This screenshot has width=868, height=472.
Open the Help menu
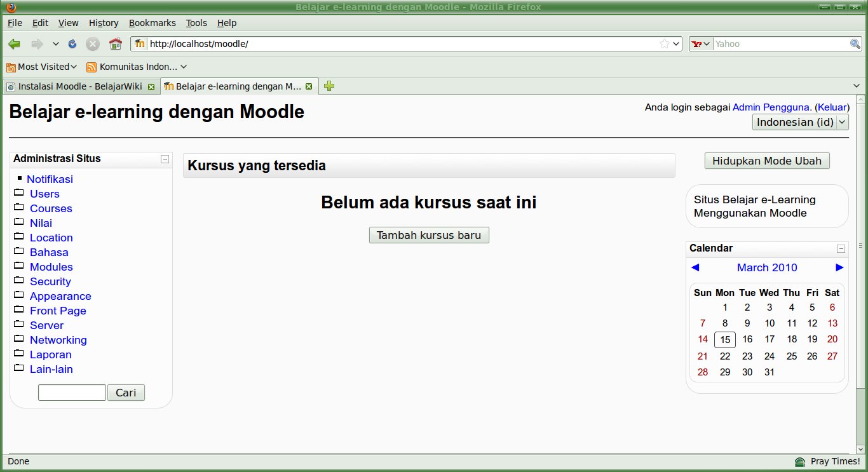pos(227,23)
